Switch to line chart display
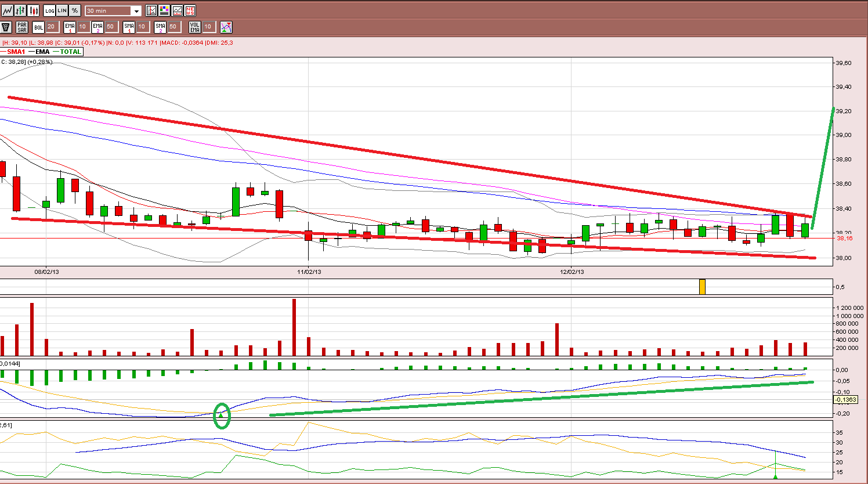The image size is (868, 484). point(8,10)
